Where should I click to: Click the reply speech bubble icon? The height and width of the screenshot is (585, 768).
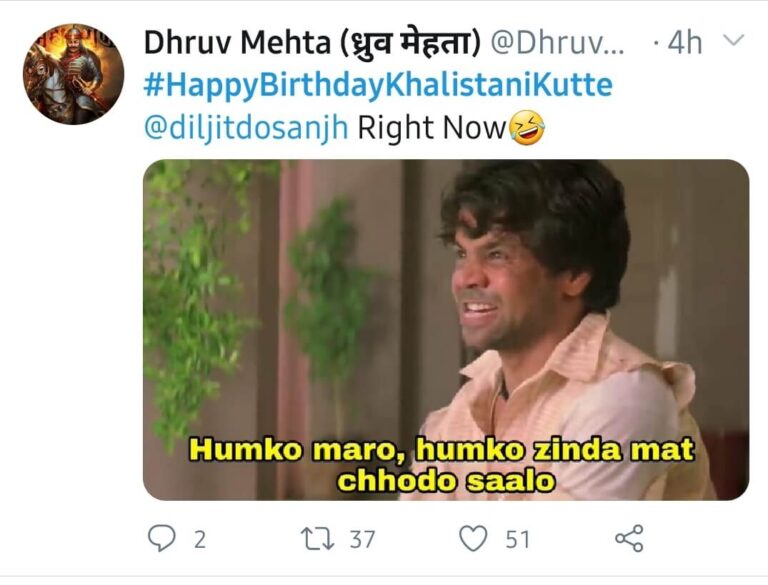(161, 538)
